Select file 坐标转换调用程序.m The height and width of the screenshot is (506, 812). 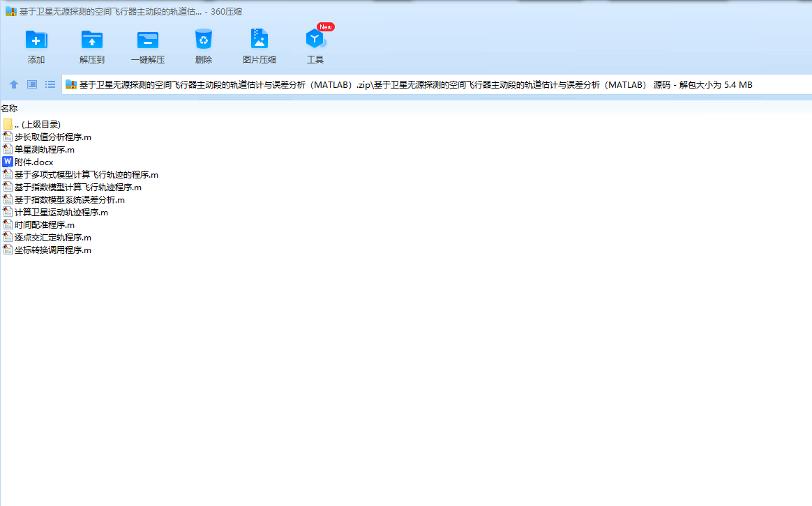[x=53, y=250]
